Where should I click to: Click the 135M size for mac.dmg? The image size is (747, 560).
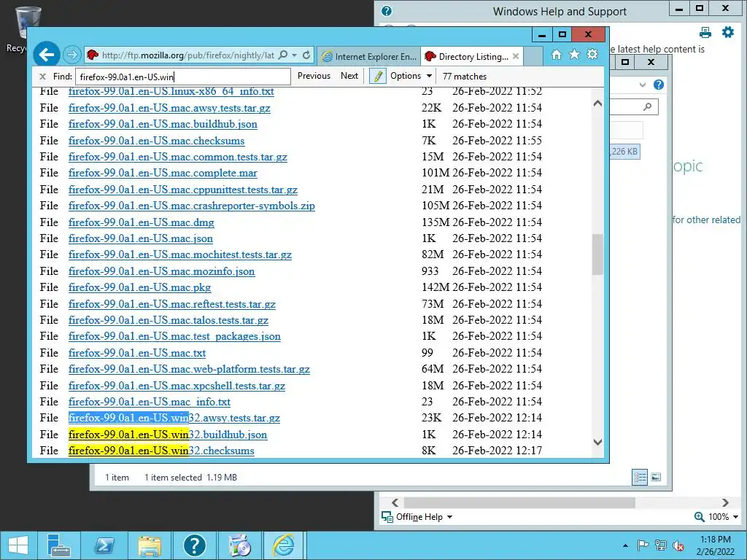click(x=435, y=222)
